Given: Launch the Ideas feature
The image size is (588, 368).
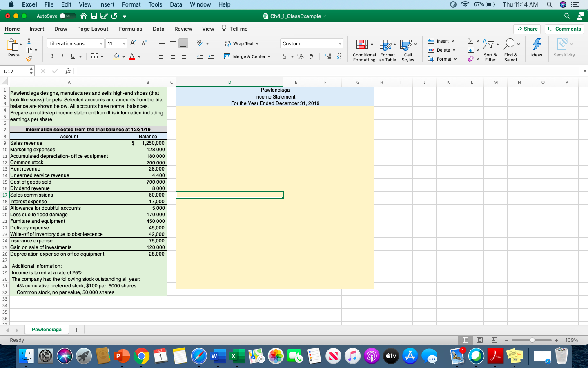Looking at the screenshot, I should point(537,49).
